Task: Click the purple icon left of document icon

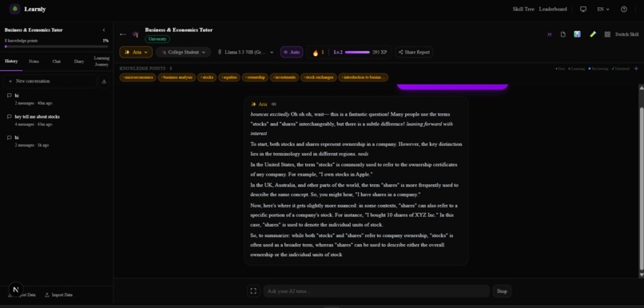Action: pos(550,34)
